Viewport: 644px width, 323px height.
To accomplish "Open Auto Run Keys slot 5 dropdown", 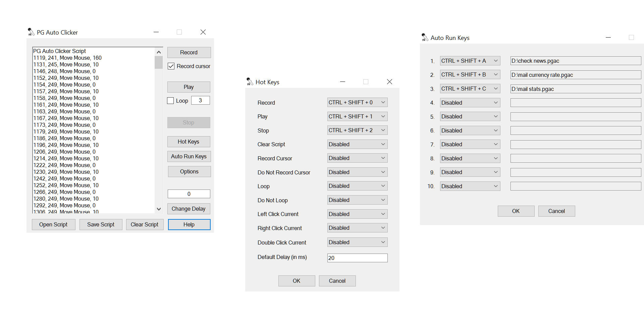I will [470, 116].
